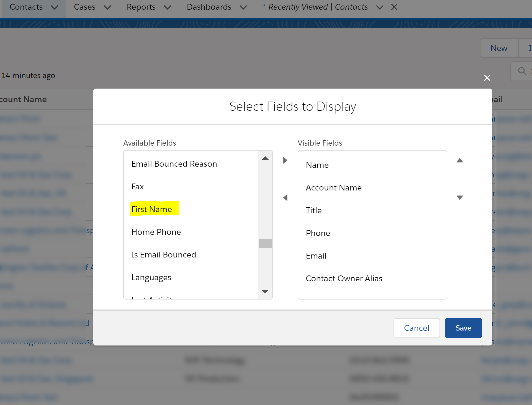Move field back to Available Fields with left arrow
Screen dimensions: 532x405
285,198
